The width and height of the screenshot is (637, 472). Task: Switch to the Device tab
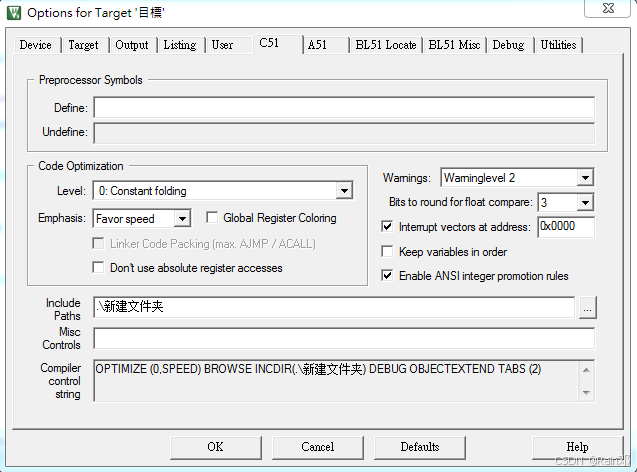[36, 45]
